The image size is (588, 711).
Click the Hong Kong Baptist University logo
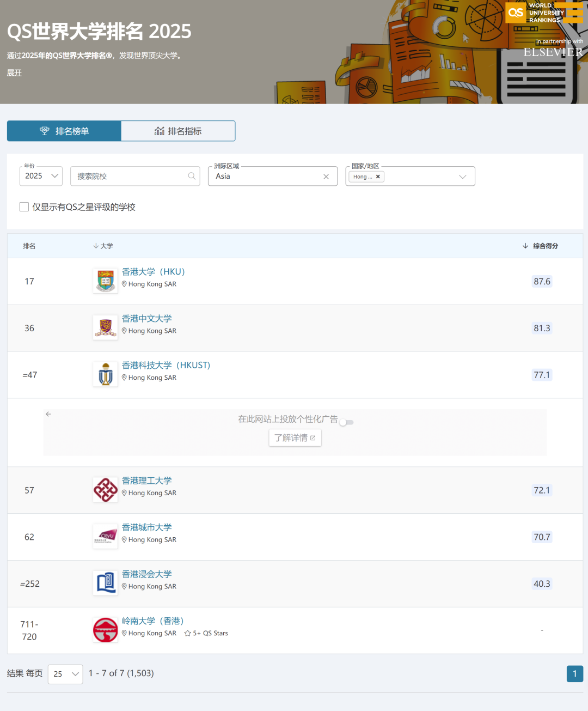click(105, 584)
